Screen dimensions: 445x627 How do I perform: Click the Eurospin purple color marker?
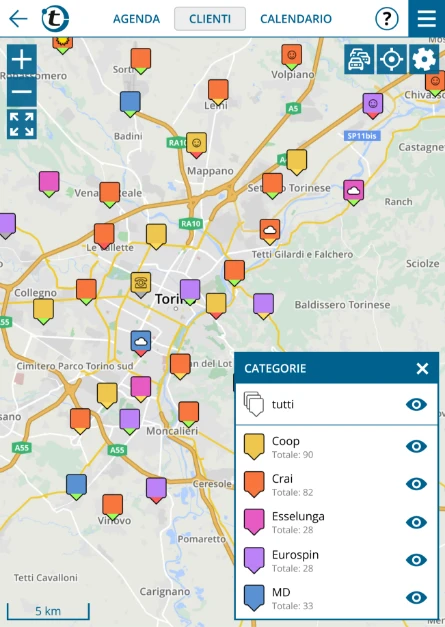pyautogui.click(x=254, y=560)
